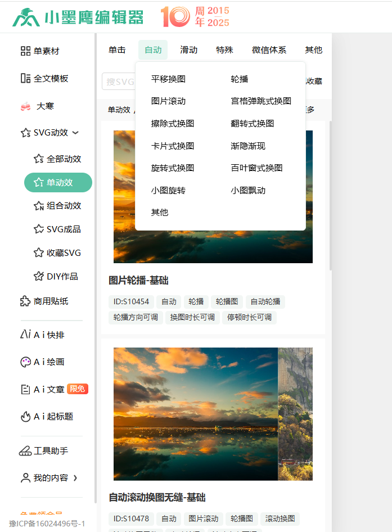Click the 豫ICP备16024496号-1 footer text
This screenshot has height=532, width=392.
point(47,524)
